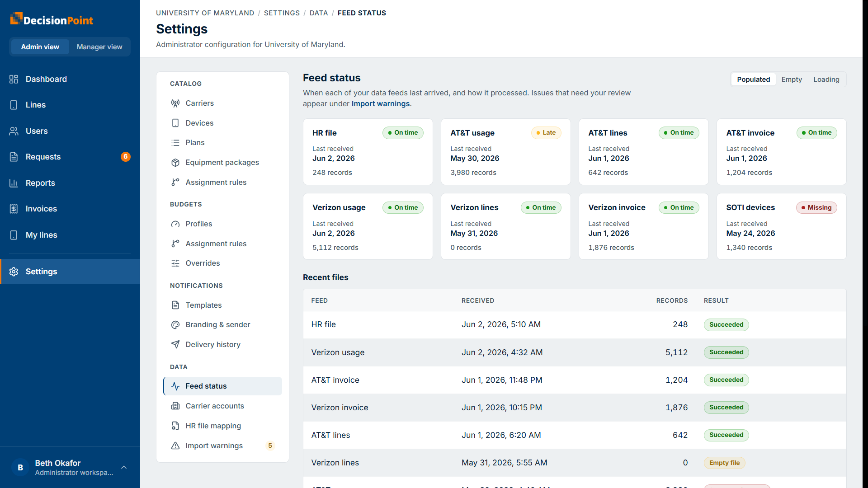Expand the Beth Okafor account menu
The width and height of the screenshot is (868, 488).
tap(70, 467)
